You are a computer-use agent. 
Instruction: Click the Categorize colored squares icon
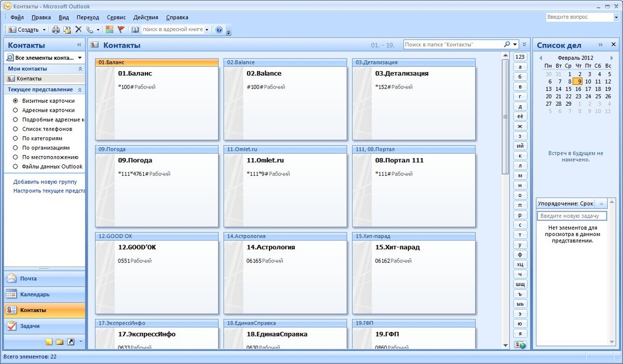click(110, 30)
